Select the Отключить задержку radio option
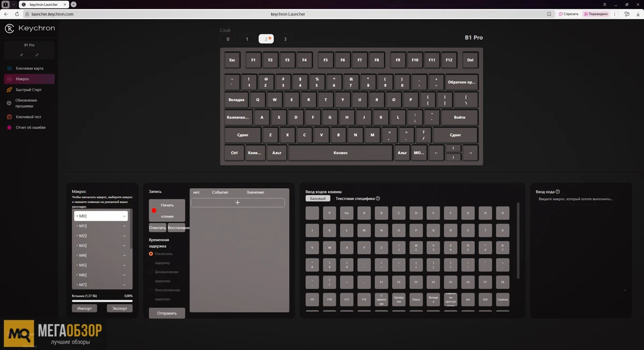The height and width of the screenshot is (350, 644). click(151, 254)
